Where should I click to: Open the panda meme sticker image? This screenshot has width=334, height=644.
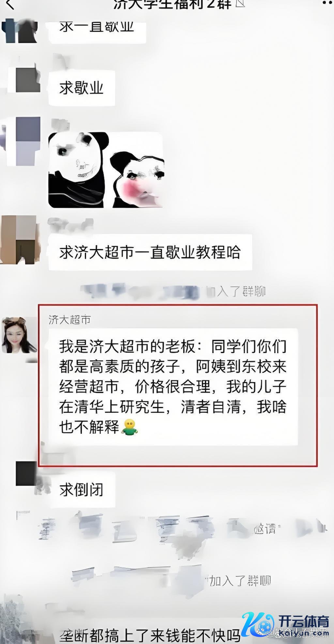(x=106, y=170)
